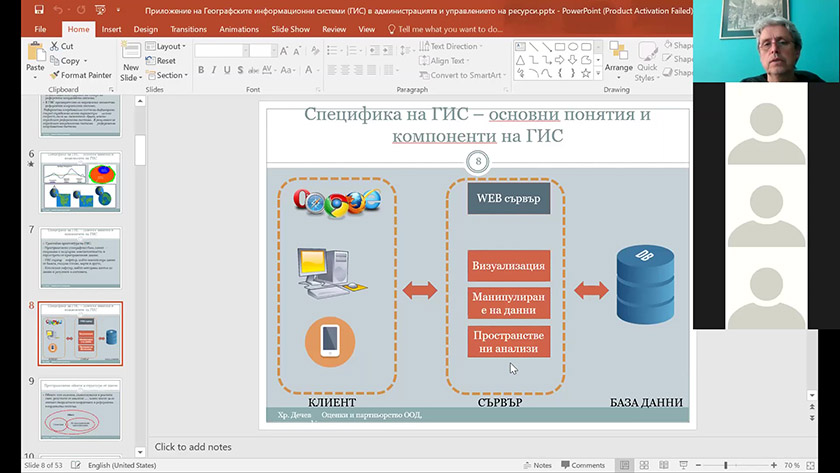Select the Format Painter tool
840x473 pixels.
80,75
